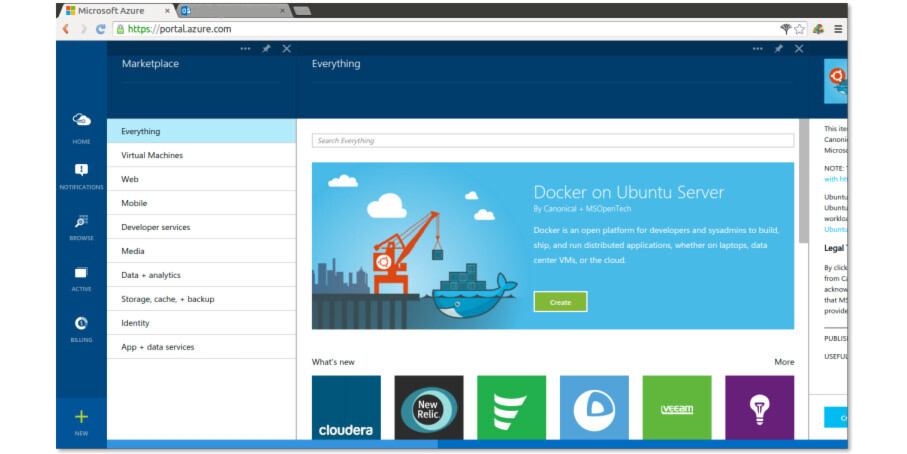Open a new browser tab
907x454 pixels.
click(302, 10)
